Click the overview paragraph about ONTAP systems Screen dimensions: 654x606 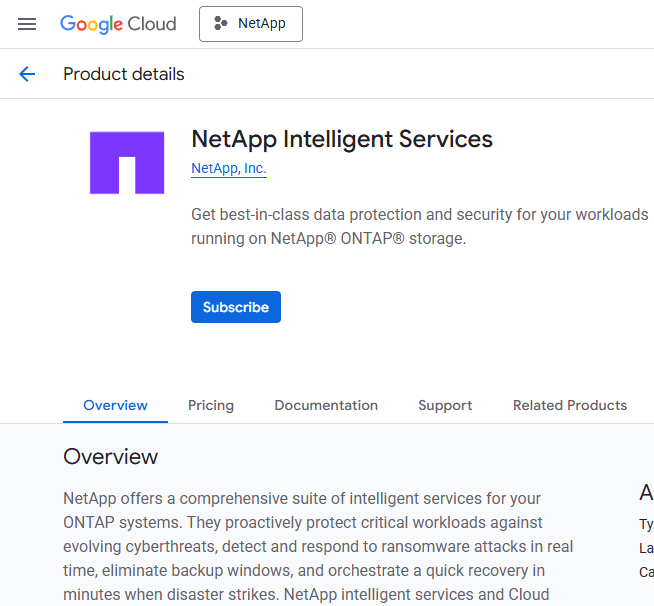pos(318,546)
